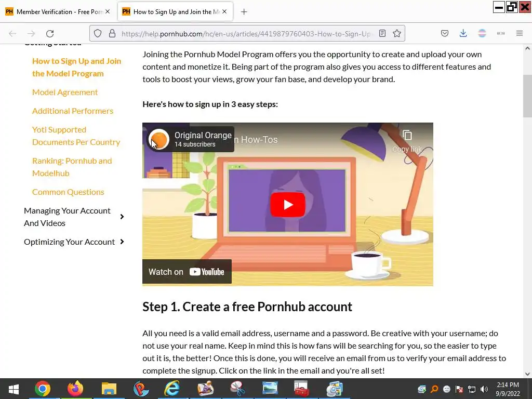Go forward to the next page
Image resolution: width=532 pixels, height=399 pixels.
click(31, 34)
